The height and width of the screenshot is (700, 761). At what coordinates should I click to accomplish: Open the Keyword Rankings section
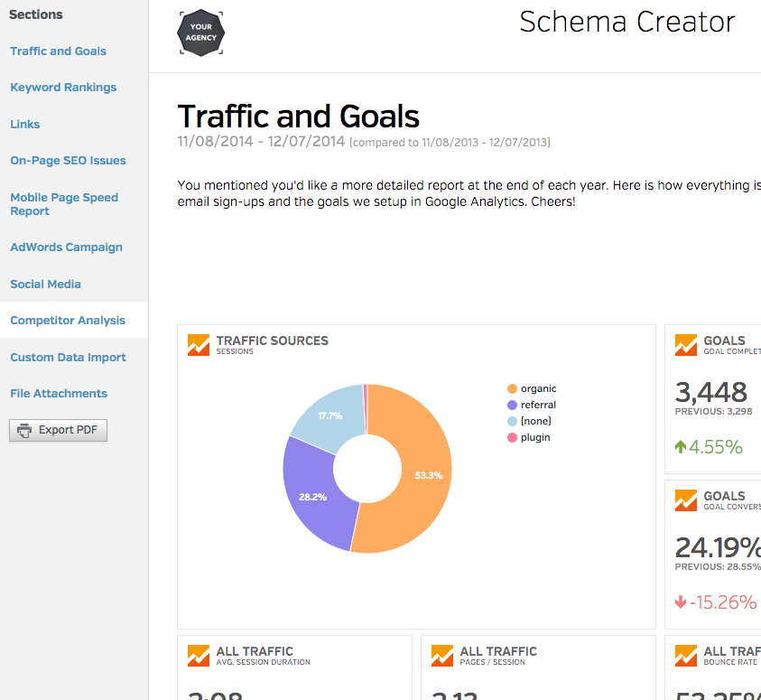click(63, 88)
